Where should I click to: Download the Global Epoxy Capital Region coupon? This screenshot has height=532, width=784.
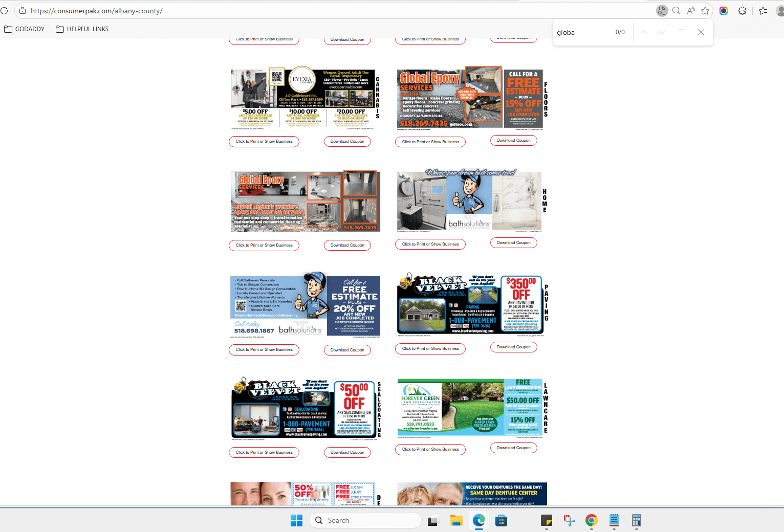click(x=347, y=246)
